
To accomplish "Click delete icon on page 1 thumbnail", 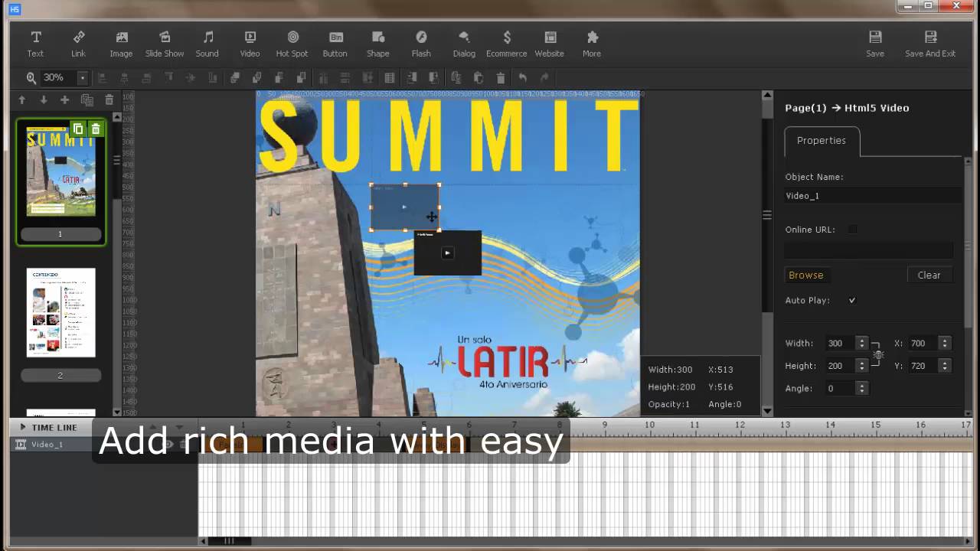I will point(95,129).
